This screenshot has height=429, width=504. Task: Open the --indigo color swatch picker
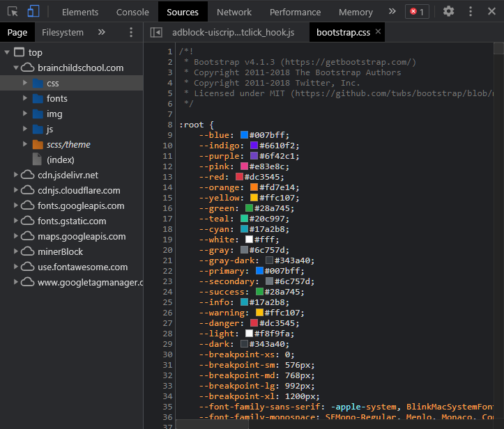tap(254, 146)
